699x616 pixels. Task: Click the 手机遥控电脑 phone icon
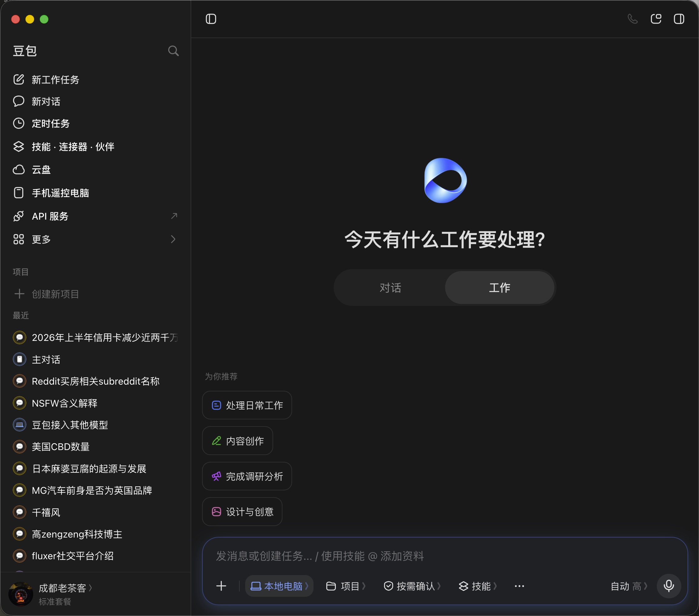click(19, 193)
